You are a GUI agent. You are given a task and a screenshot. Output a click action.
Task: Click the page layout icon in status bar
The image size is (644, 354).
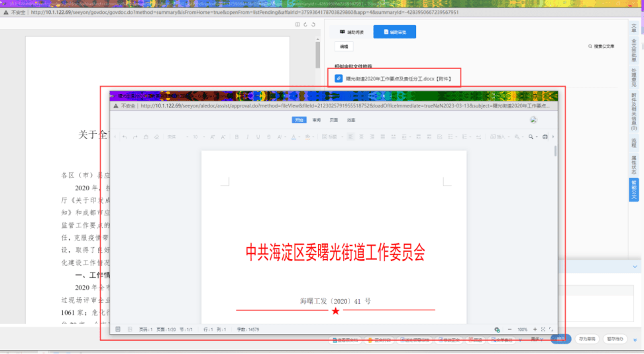[118, 329]
